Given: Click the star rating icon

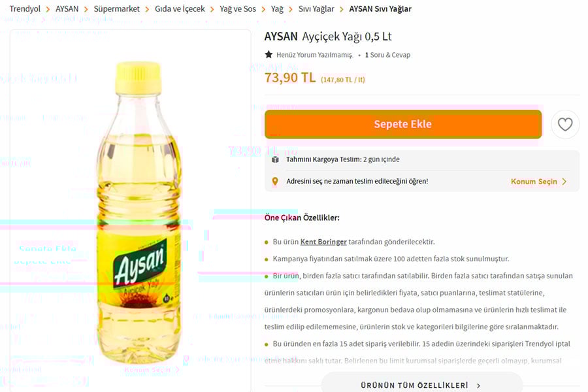Looking at the screenshot, I should [x=269, y=55].
